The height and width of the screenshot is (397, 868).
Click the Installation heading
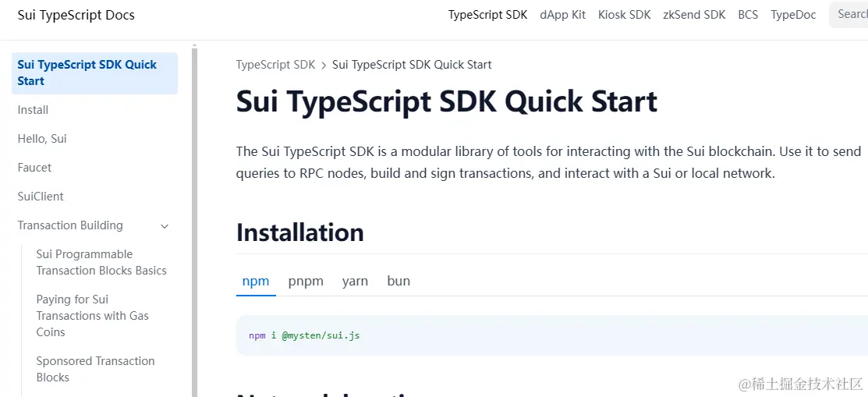[300, 232]
